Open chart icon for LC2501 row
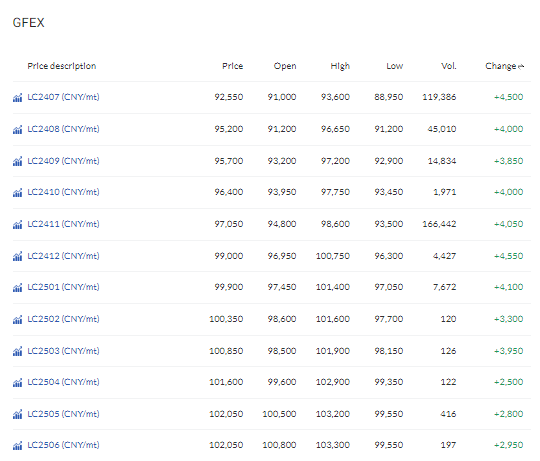The image size is (540, 461). pos(18,287)
